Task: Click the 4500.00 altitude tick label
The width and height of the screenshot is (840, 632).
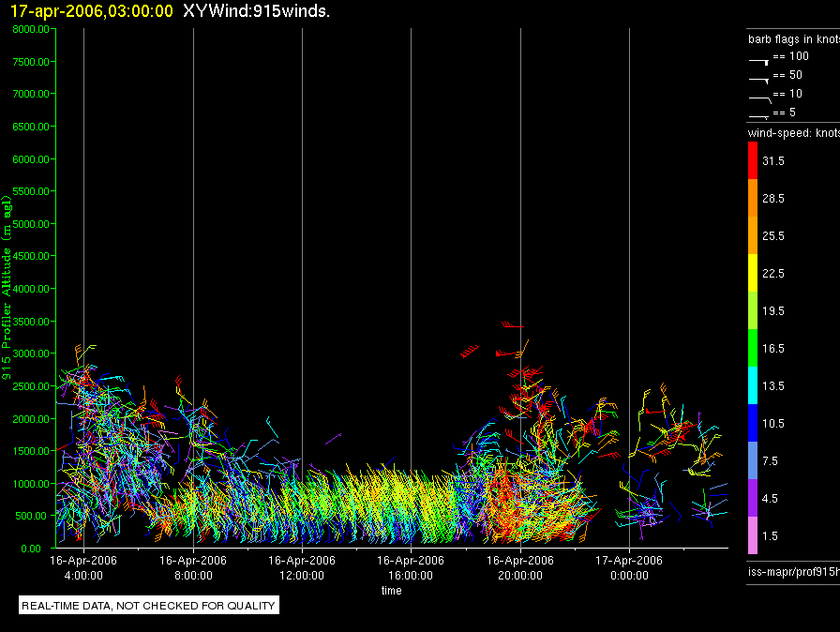Action: (x=31, y=256)
